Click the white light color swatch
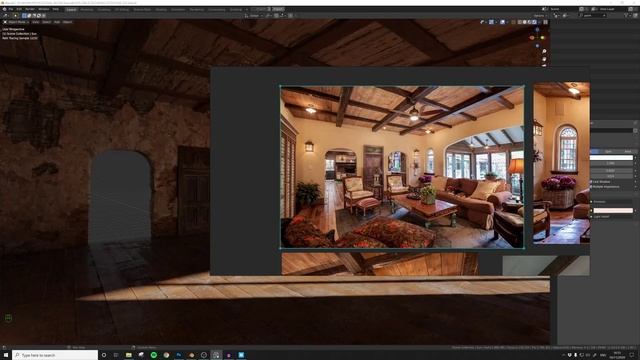This screenshot has height=360, width=640. tap(611, 158)
